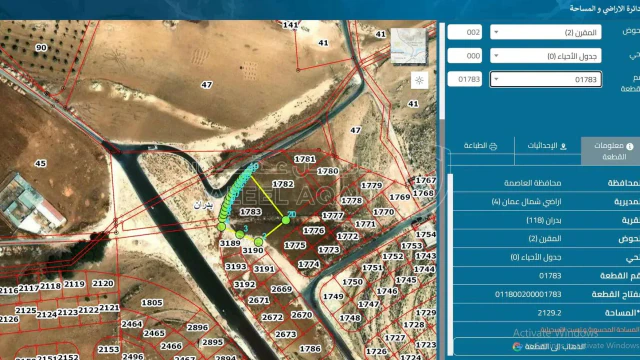Click the 002 basin code field

click(464, 32)
